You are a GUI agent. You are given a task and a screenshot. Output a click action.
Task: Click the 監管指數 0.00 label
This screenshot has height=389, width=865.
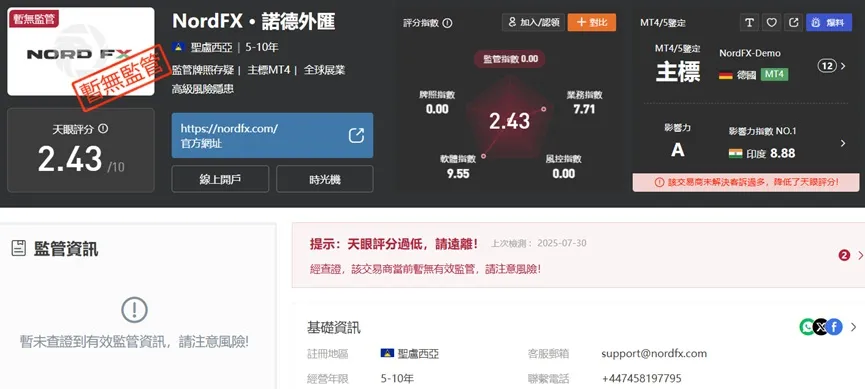click(x=510, y=59)
